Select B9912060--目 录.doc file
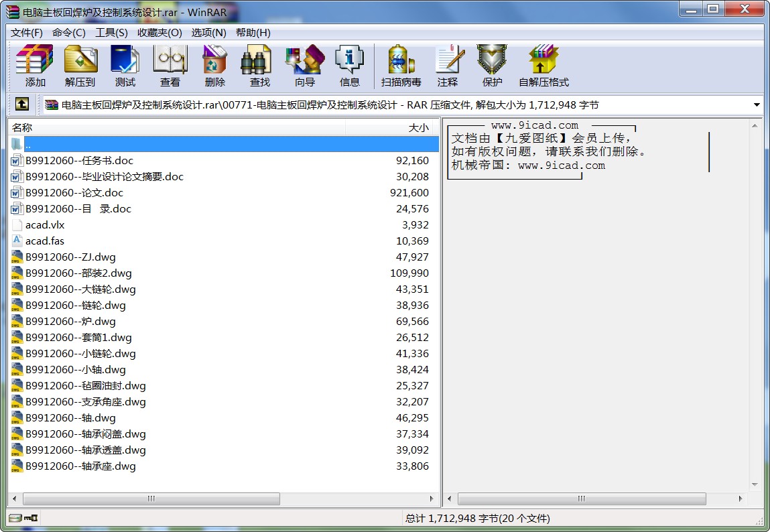 coord(78,209)
